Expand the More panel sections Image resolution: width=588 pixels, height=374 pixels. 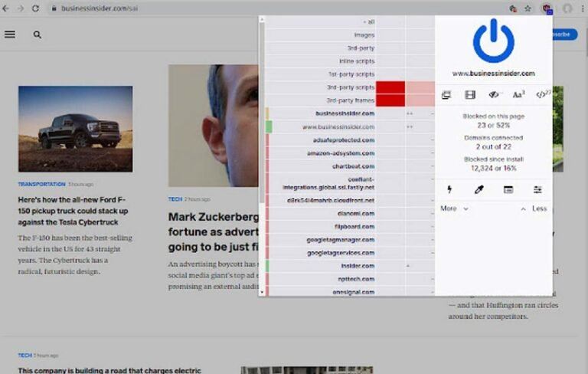[454, 208]
